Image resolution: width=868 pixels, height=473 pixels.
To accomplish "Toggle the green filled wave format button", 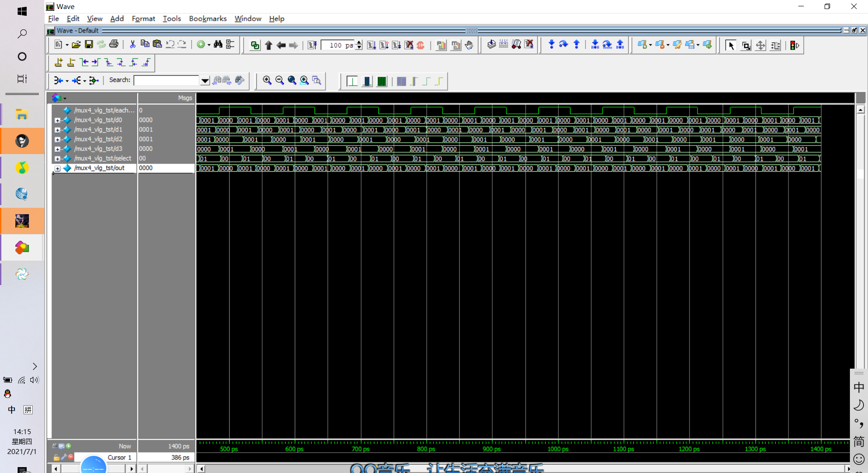I will click(x=382, y=81).
